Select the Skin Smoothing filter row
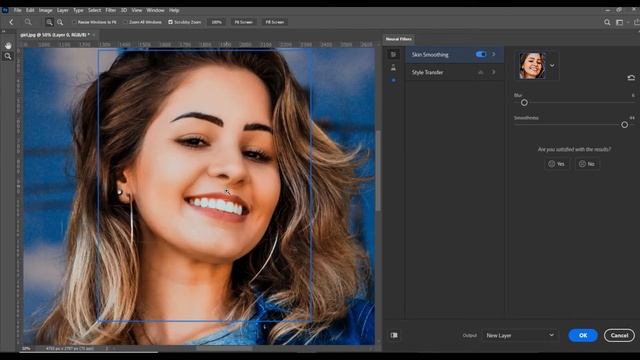Screen dimensions: 640x360 pos(454,54)
